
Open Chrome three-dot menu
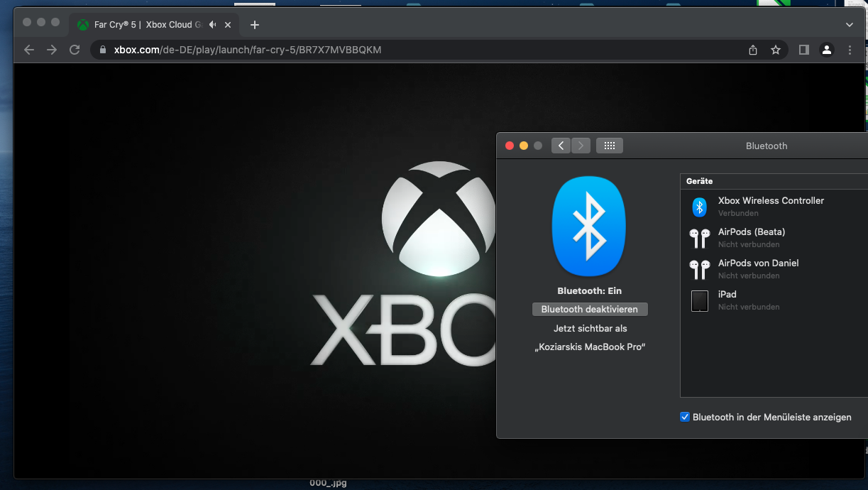click(850, 50)
